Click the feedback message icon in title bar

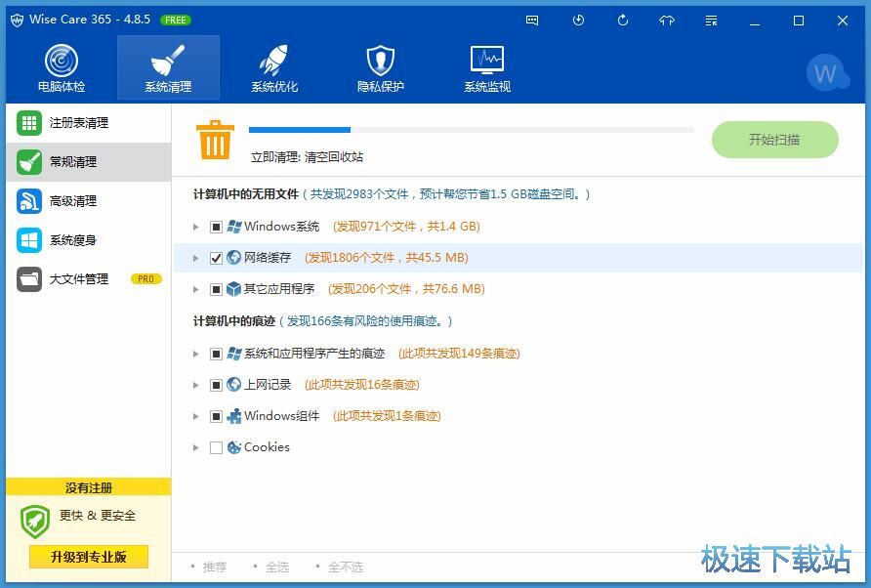[x=532, y=21]
